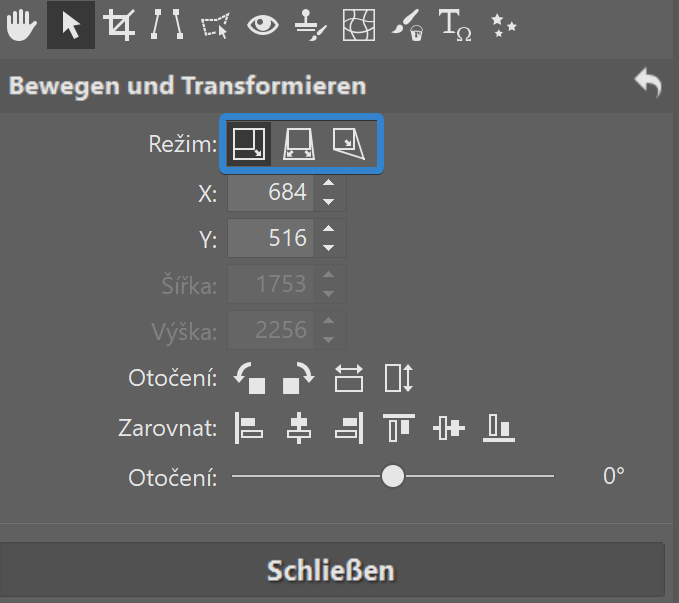Click the Otočení rotation slider handle
The height and width of the screenshot is (603, 679).
tap(393, 476)
